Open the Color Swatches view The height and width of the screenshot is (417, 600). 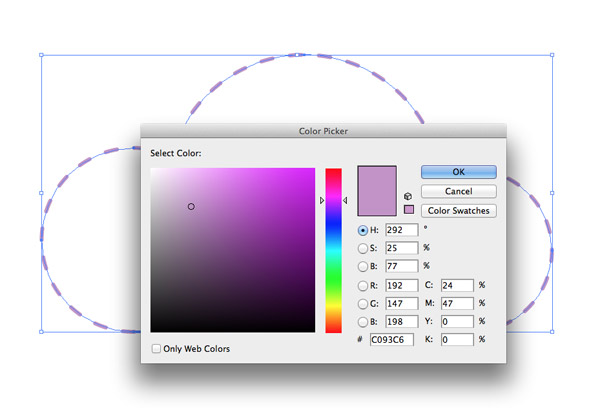pyautogui.click(x=459, y=211)
